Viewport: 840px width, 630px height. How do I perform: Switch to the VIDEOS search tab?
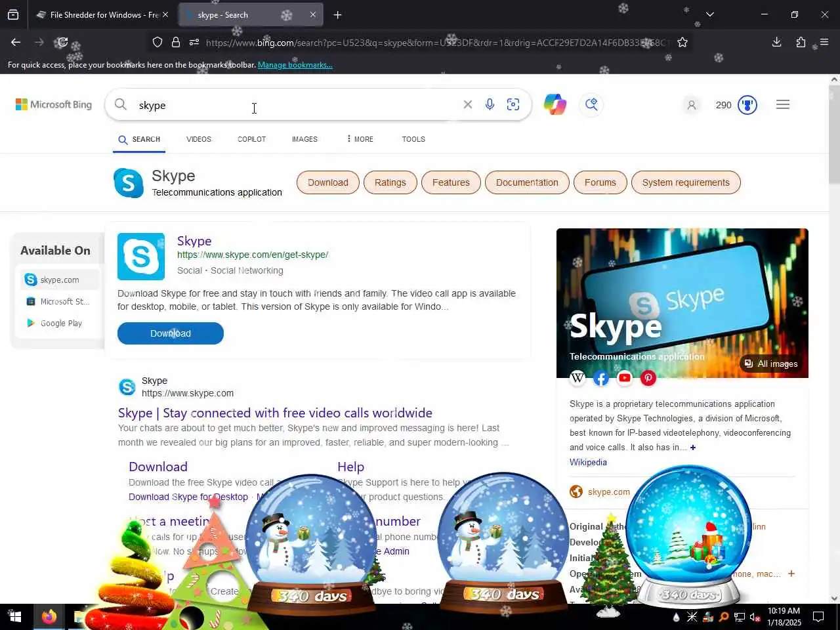point(199,139)
